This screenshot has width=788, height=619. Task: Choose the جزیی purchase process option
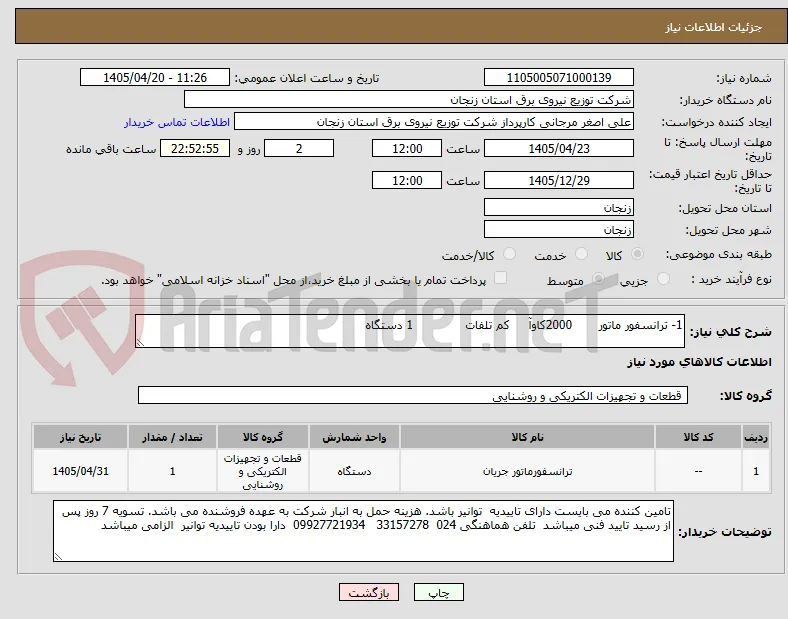pos(663,278)
